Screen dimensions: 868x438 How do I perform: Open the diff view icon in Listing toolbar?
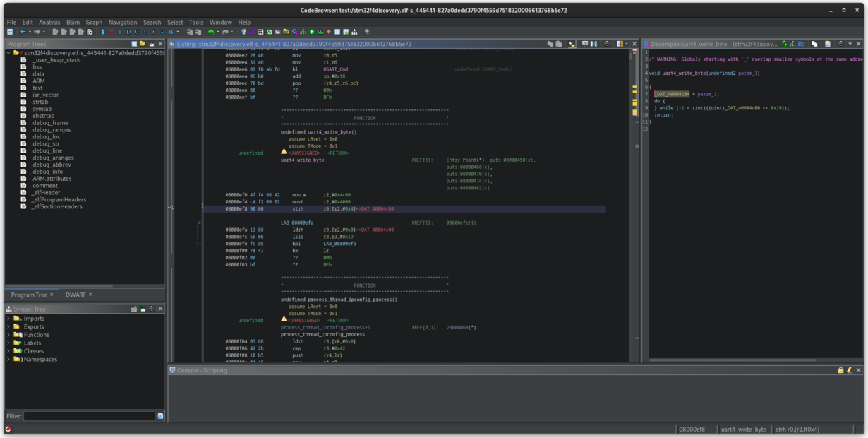[593, 44]
